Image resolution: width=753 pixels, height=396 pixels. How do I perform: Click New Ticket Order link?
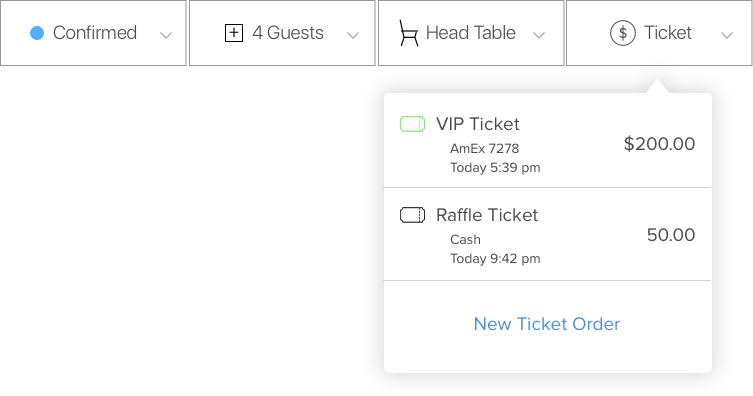547,324
